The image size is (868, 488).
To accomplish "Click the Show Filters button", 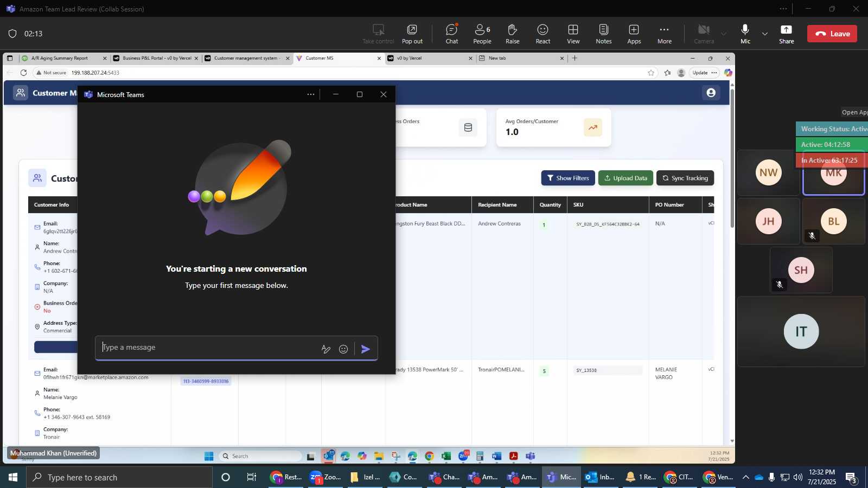I will tap(567, 178).
